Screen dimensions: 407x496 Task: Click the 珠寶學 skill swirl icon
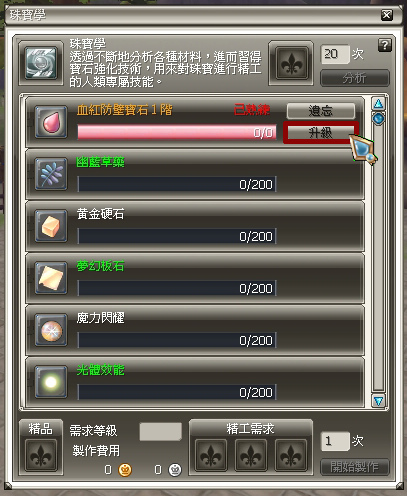[x=41, y=63]
